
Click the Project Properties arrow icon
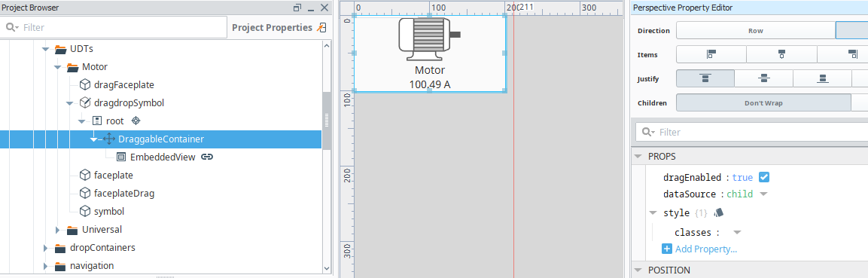click(x=321, y=27)
